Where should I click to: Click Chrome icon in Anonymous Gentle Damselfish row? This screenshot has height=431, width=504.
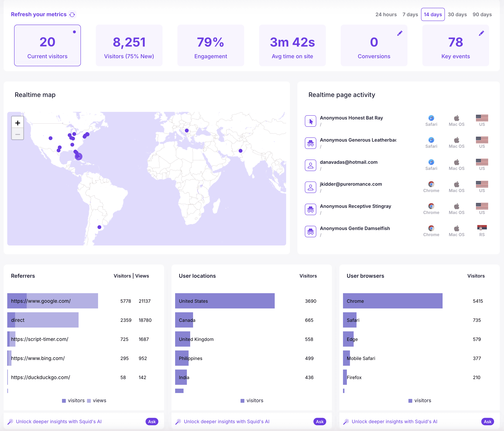click(431, 228)
